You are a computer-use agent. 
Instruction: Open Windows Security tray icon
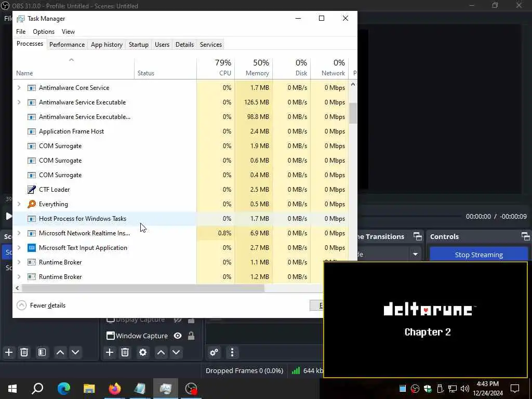[428, 389]
